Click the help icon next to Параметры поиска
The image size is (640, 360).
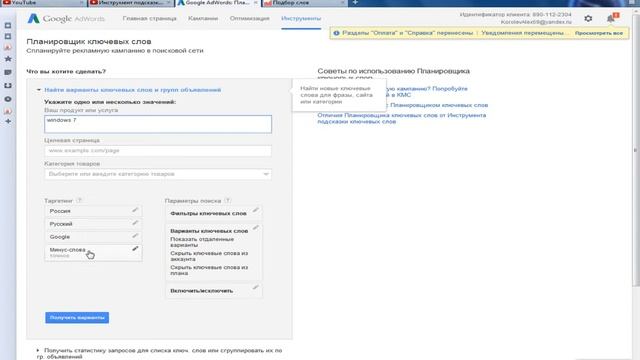tap(228, 200)
